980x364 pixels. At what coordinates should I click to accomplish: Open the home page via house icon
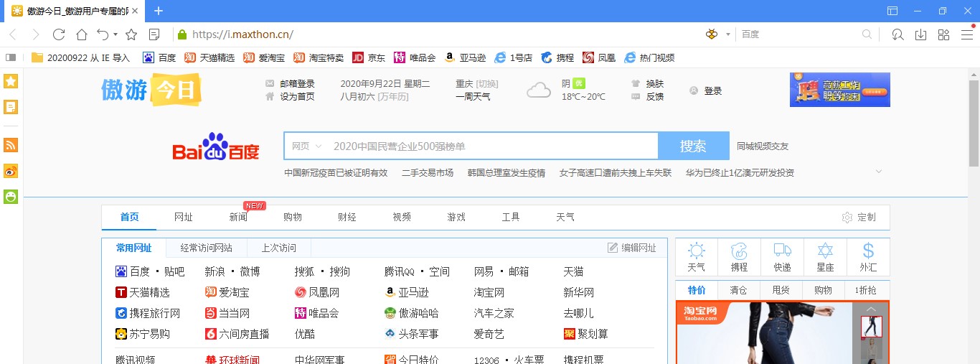[x=82, y=34]
